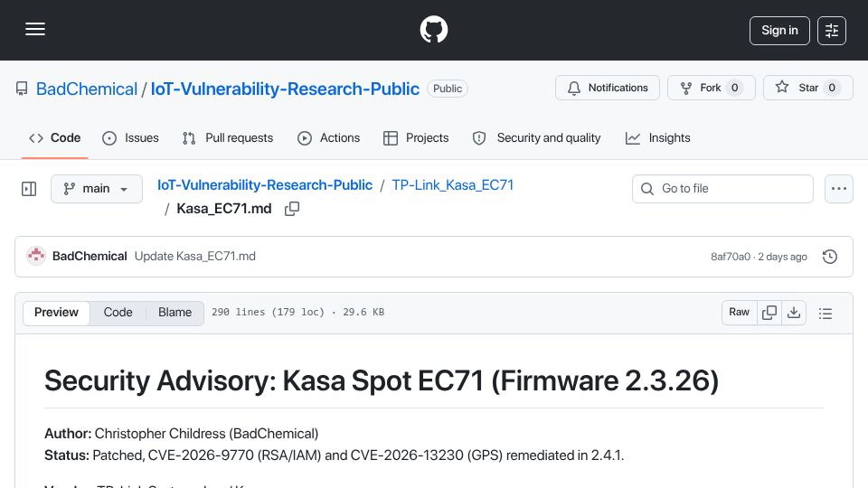This screenshot has width=868, height=488.
Task: Switch to the Code tab
Action: (55, 137)
